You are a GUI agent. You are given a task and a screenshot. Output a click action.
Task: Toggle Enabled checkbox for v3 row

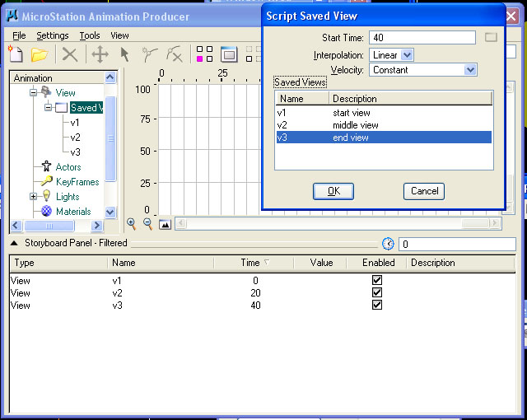tap(377, 305)
